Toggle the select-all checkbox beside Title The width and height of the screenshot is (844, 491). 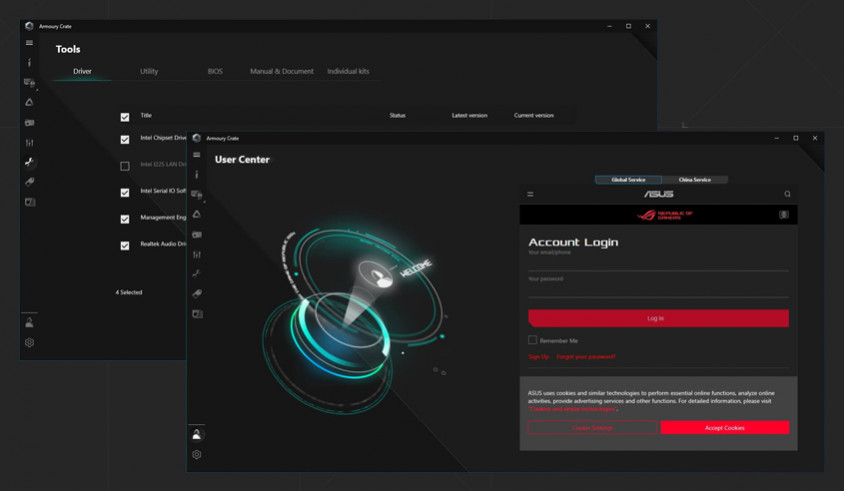pyautogui.click(x=125, y=117)
